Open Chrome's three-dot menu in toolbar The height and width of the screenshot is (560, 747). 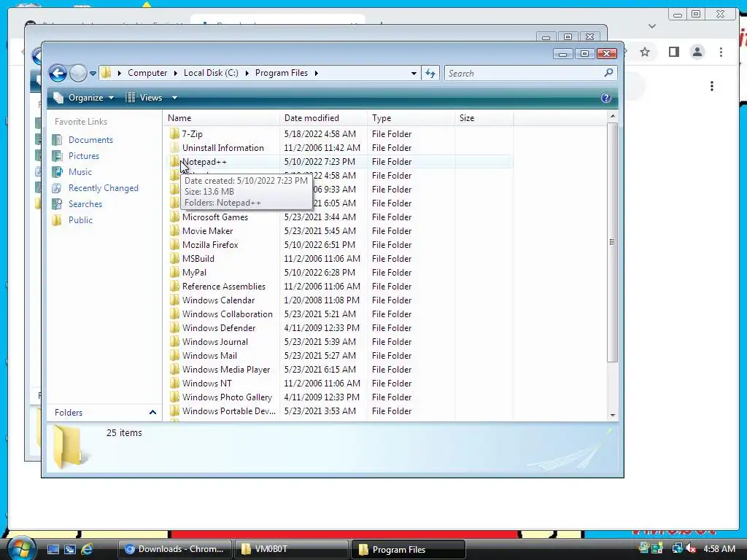721,52
